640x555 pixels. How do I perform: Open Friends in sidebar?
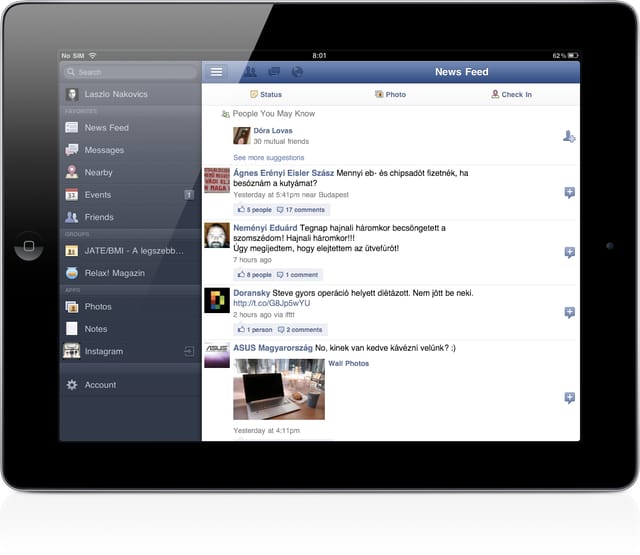coord(131,217)
